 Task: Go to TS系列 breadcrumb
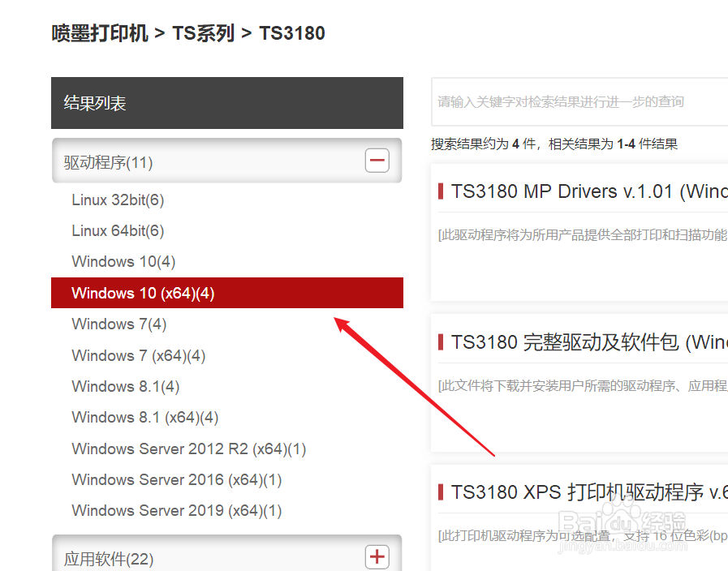click(204, 33)
